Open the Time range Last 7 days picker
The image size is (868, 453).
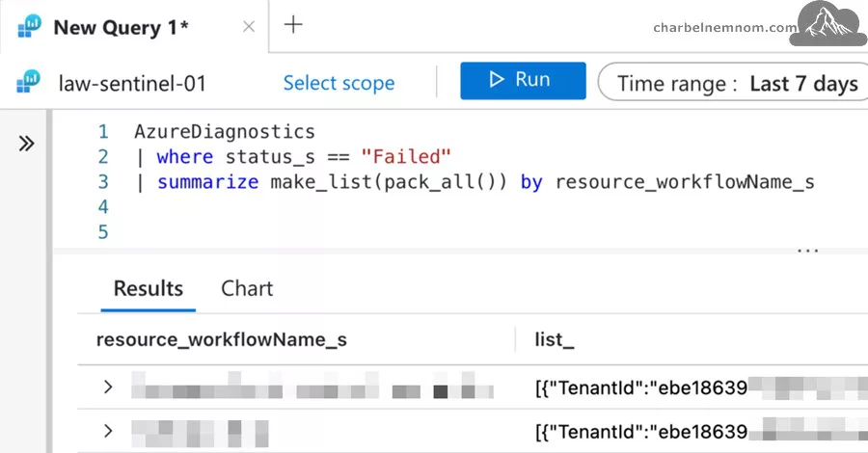click(x=733, y=83)
